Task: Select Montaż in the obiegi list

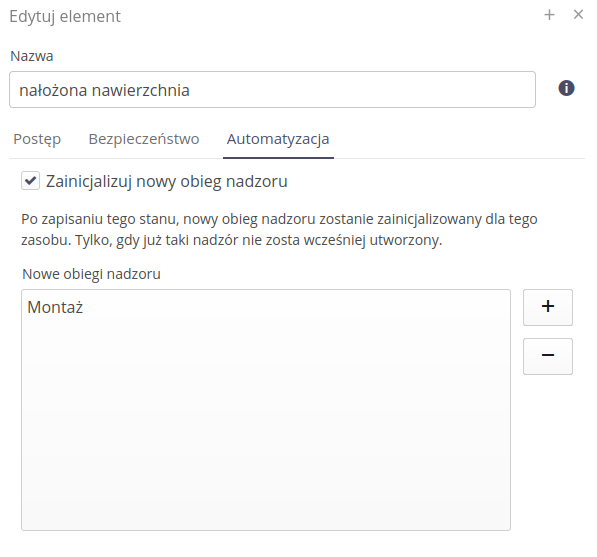Action: (x=55, y=307)
